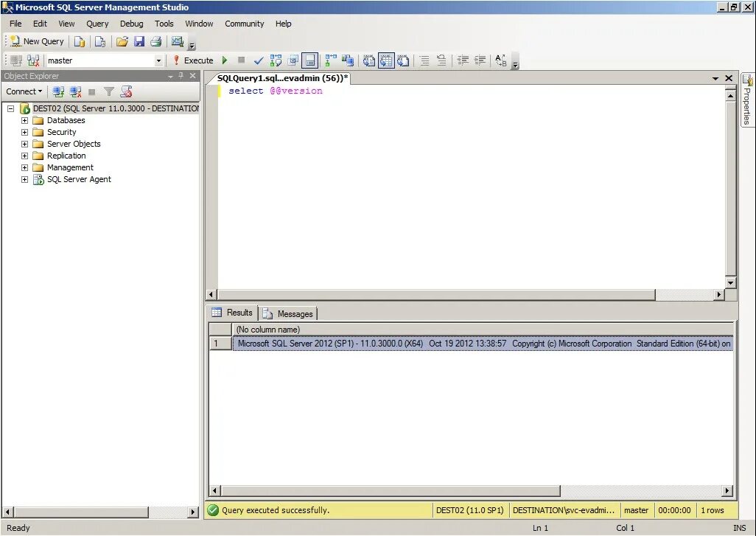The image size is (756, 536).
Task: Click Disconnect icon in Object Explorer
Action: coord(76,91)
